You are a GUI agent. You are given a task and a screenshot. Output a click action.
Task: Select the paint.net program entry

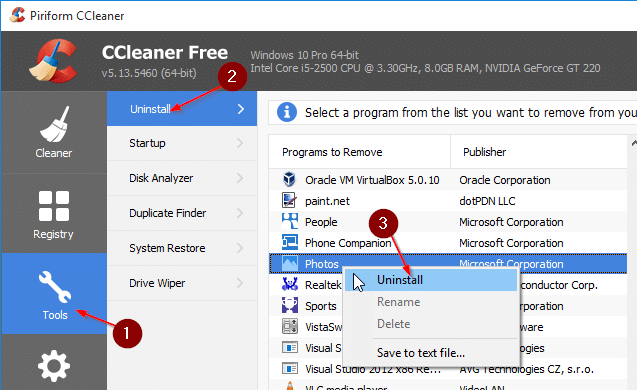[448, 201]
